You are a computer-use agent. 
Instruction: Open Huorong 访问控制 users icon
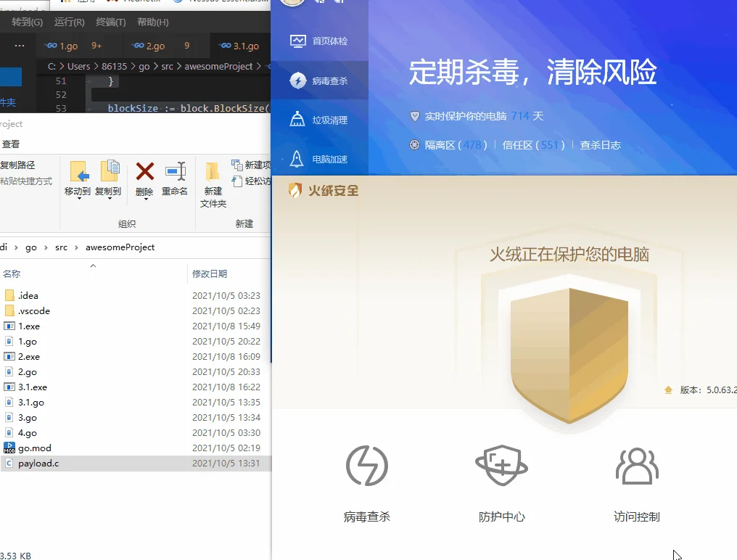point(637,466)
